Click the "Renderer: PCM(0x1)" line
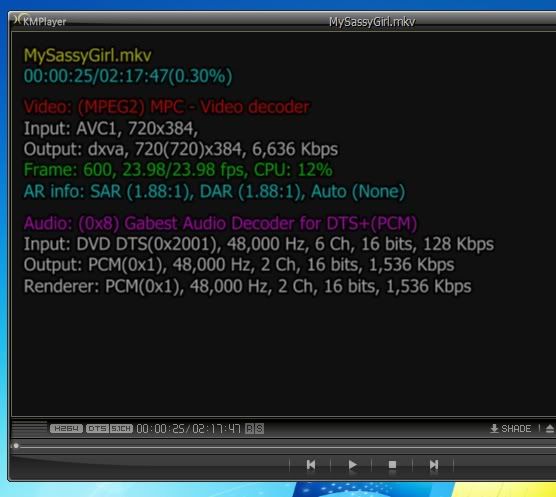The image size is (556, 497). 248,286
